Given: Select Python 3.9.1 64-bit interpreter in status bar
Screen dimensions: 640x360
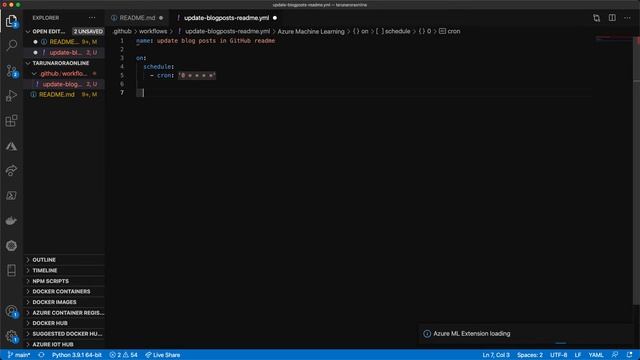Looking at the screenshot, I should point(77,355).
